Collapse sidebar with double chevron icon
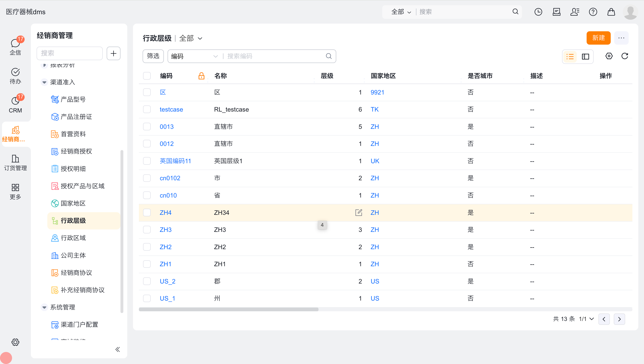Viewport: 644px width, 364px height. (118, 349)
